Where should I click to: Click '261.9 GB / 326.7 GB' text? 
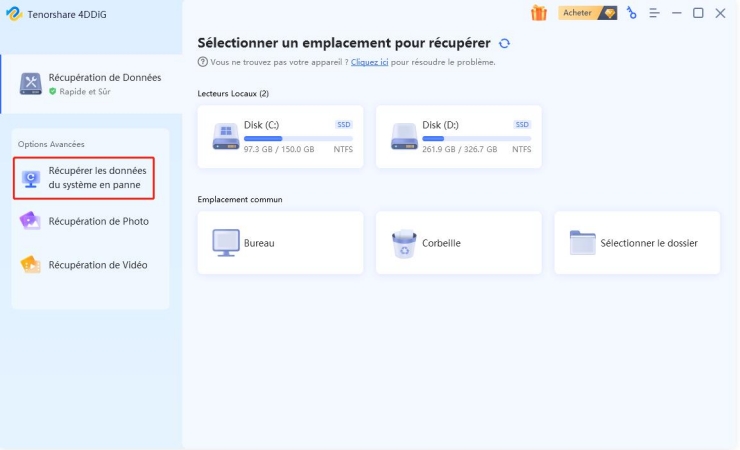click(460, 149)
